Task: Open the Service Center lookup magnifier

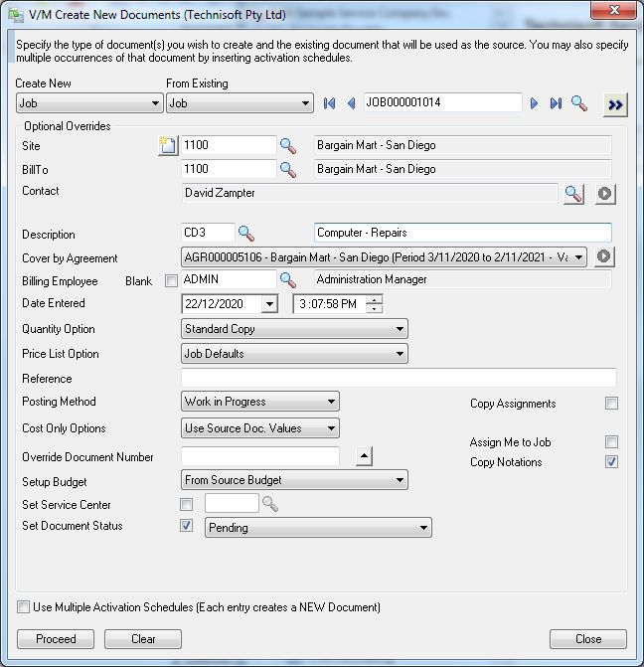Action: pyautogui.click(x=270, y=504)
